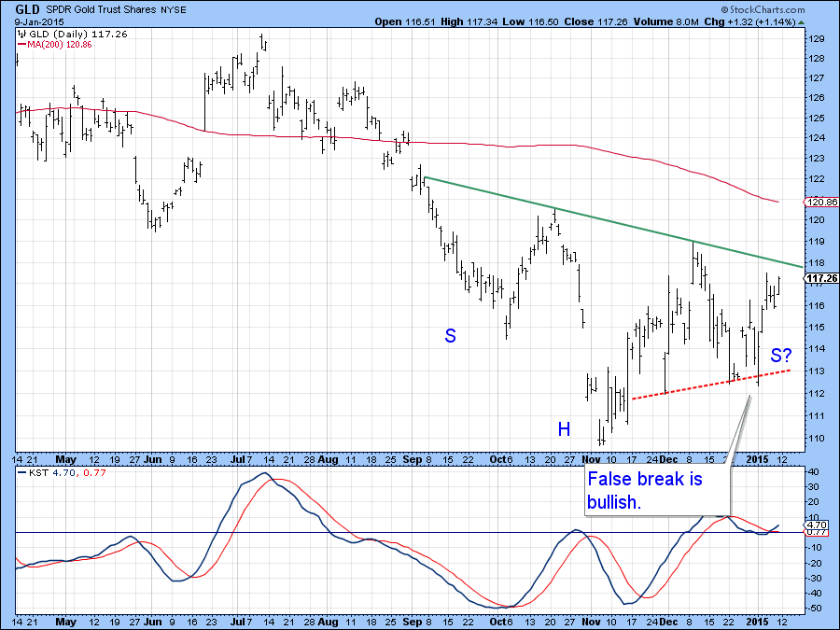Click the Chg +1.32 (+1.14%) value
The image size is (840, 630).
[x=750, y=22]
